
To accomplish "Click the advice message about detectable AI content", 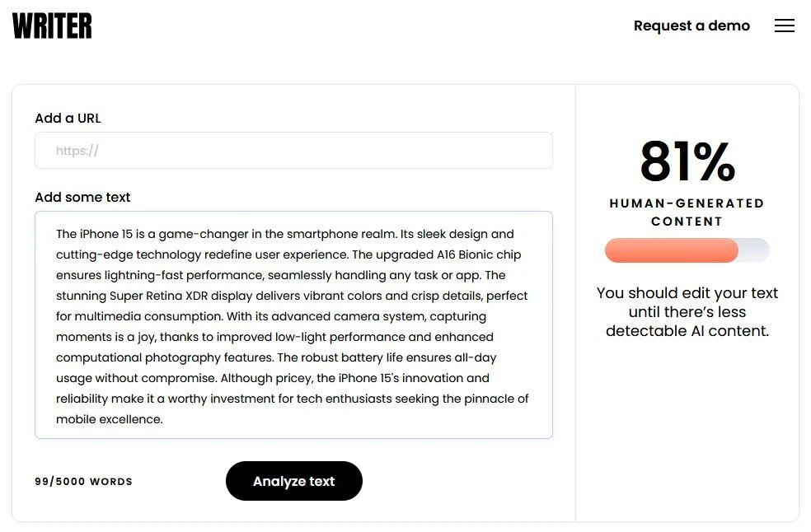I will pos(687,312).
